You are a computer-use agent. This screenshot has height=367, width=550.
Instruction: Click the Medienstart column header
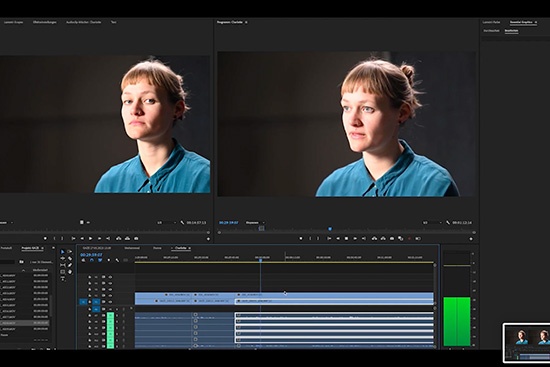[x=40, y=270]
